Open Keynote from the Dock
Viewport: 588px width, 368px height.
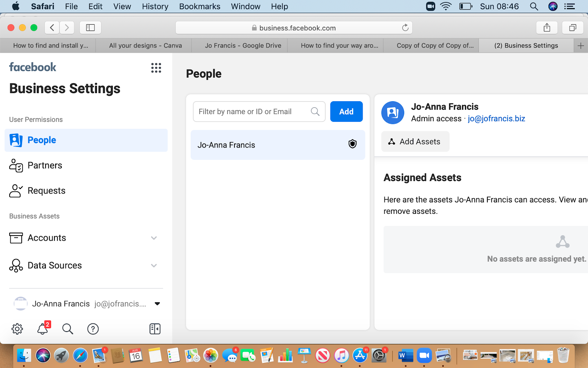coord(304,355)
